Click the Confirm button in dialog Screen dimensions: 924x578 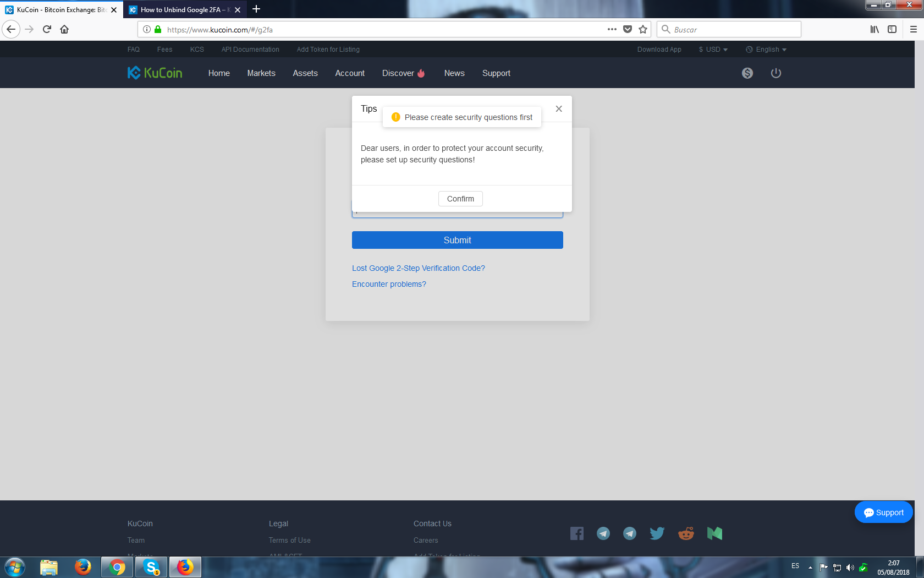point(460,199)
